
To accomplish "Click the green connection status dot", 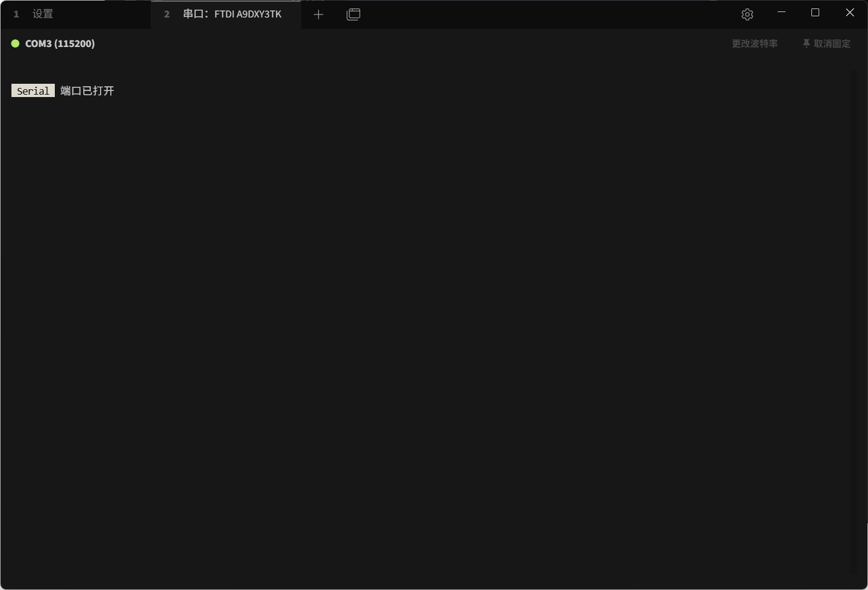I will click(x=16, y=43).
